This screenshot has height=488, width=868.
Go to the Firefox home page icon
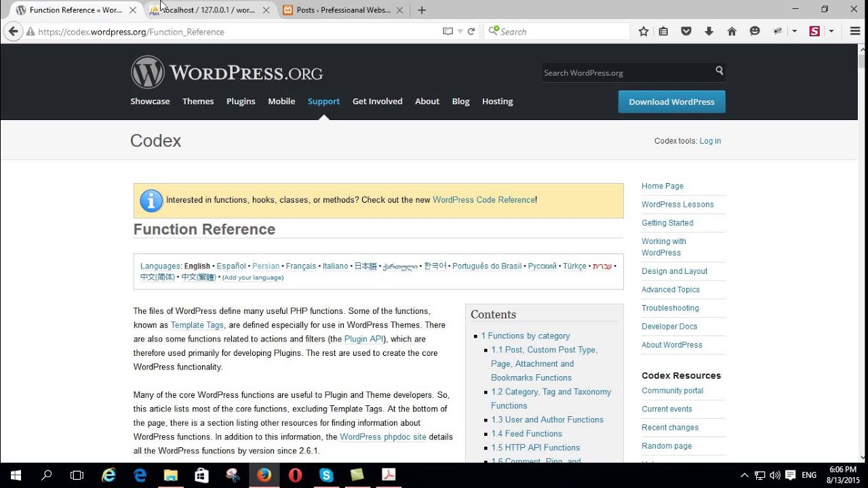[732, 31]
